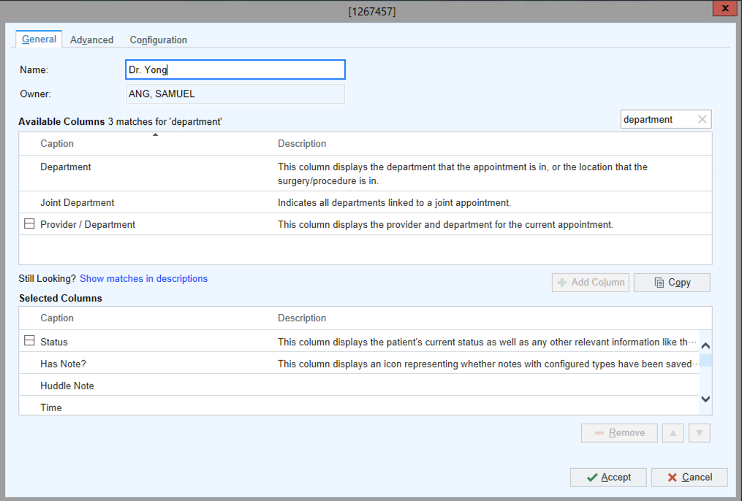
Task: Click the Joint Department description text
Action: coord(394,203)
